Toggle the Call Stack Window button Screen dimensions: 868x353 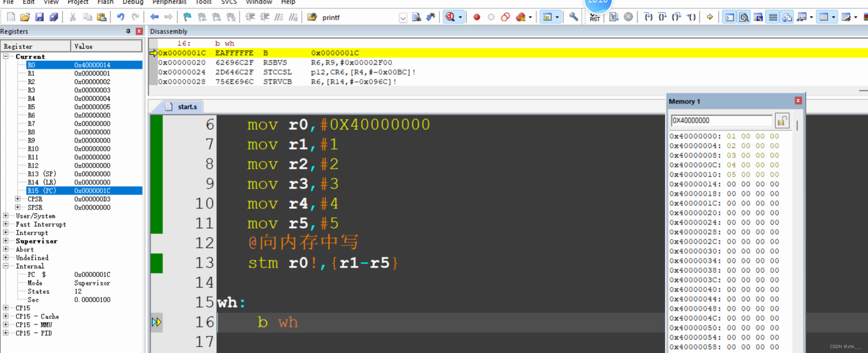pyautogui.click(x=787, y=17)
